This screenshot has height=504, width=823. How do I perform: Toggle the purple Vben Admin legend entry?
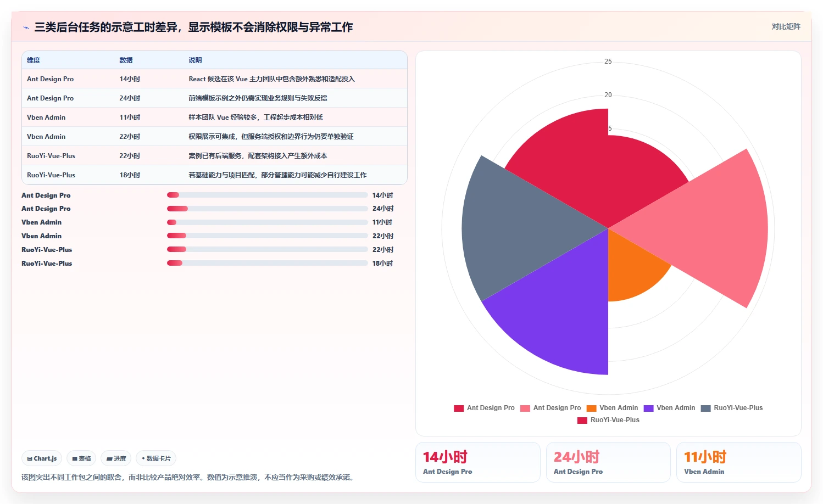669,408
